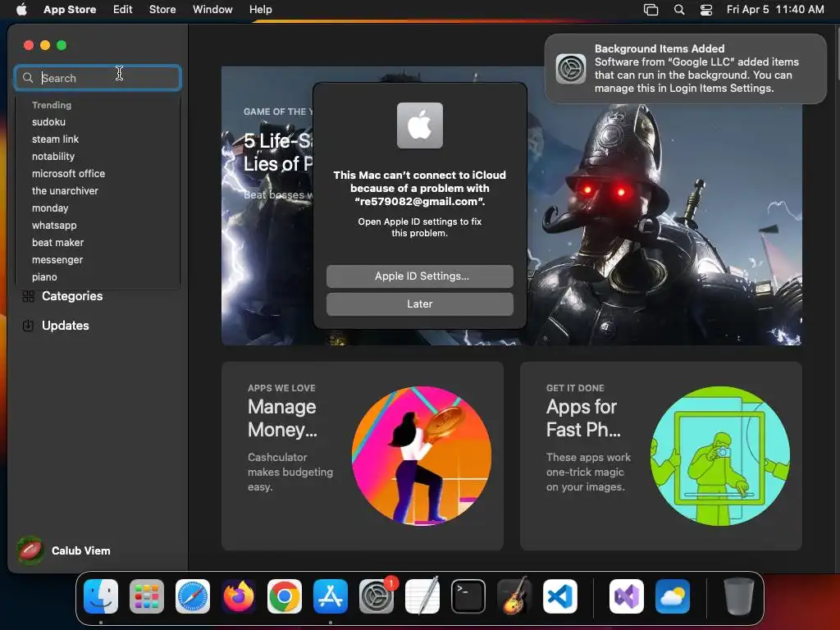Open Terminal from the dock
840x630 pixels.
coord(468,596)
